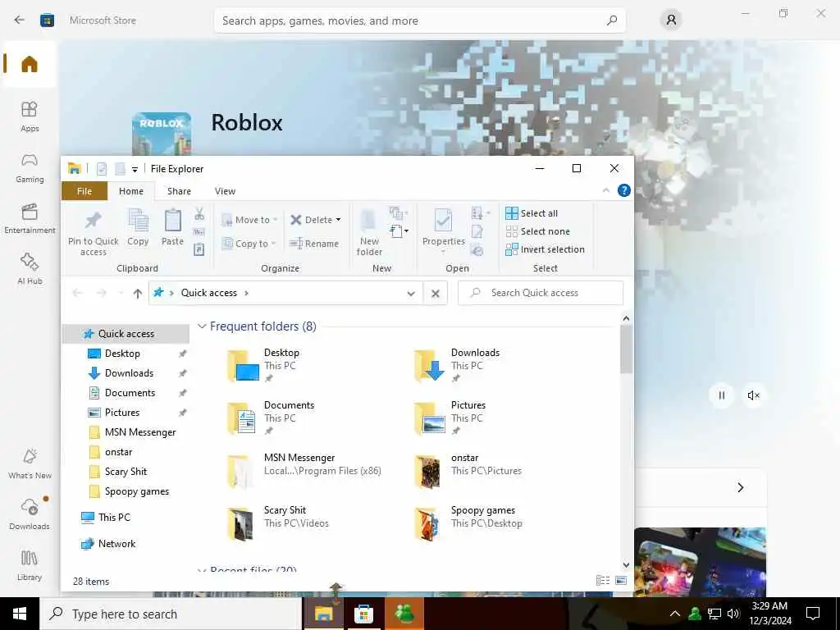Click the Microsoft Store back arrow

point(20,21)
